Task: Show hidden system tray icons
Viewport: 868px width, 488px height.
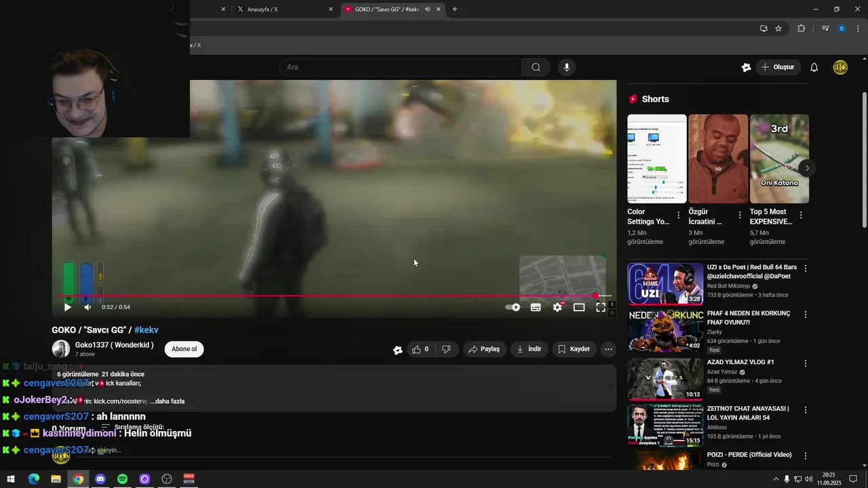Action: pos(776,479)
